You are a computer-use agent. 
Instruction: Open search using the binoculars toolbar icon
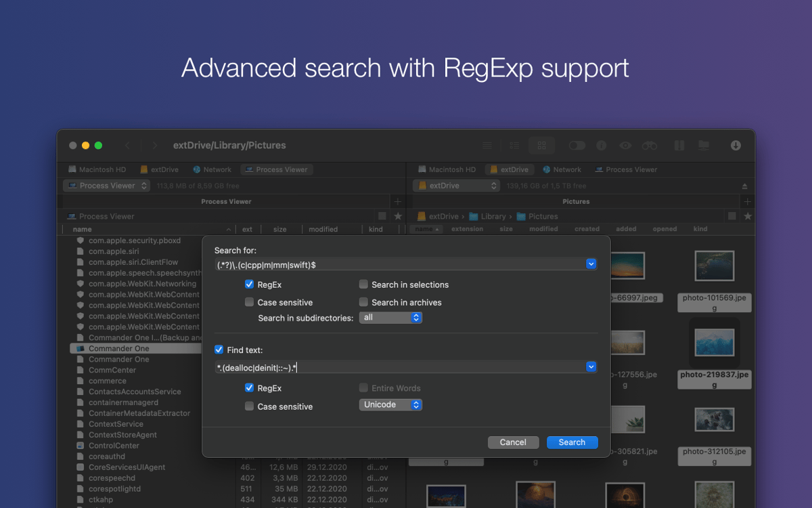(650, 145)
